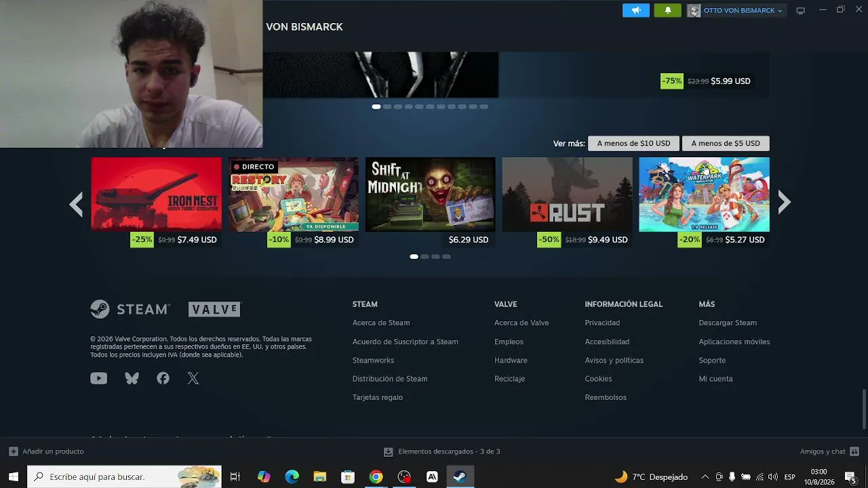Open Acerca de Valve link

[521, 323]
